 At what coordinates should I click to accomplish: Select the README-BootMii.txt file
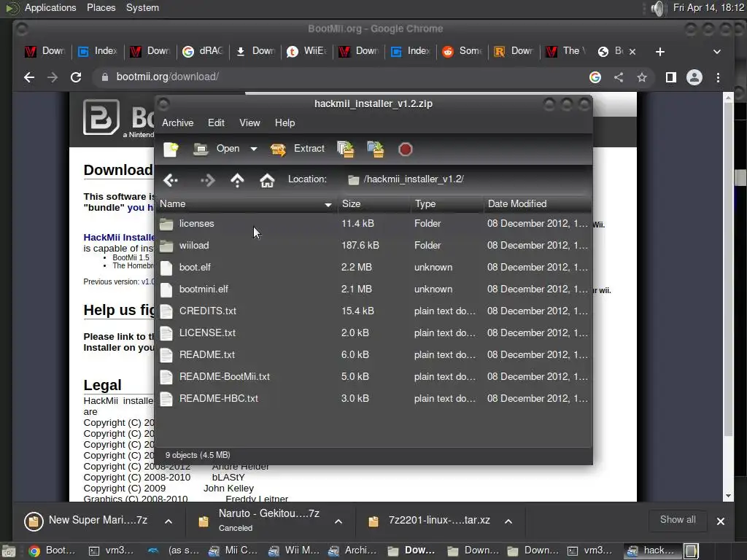tap(374, 377)
